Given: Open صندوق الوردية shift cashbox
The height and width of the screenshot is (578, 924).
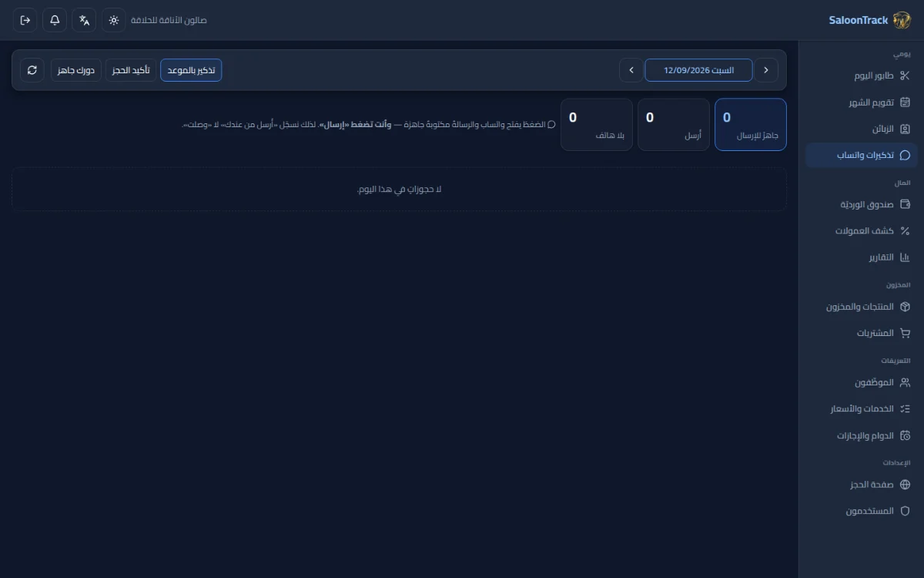Looking at the screenshot, I should [x=862, y=204].
